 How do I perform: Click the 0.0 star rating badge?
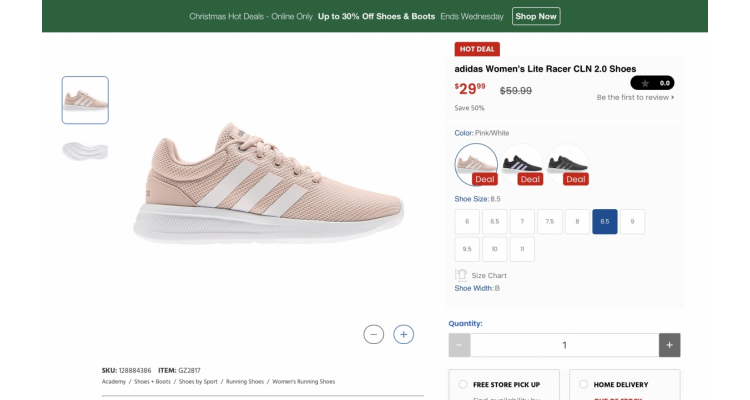click(652, 83)
